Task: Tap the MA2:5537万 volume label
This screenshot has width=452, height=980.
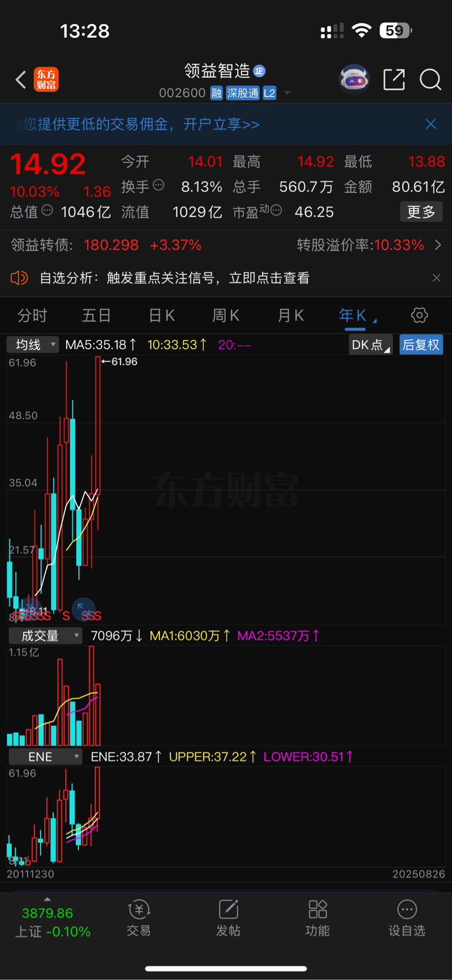Action: click(278, 636)
